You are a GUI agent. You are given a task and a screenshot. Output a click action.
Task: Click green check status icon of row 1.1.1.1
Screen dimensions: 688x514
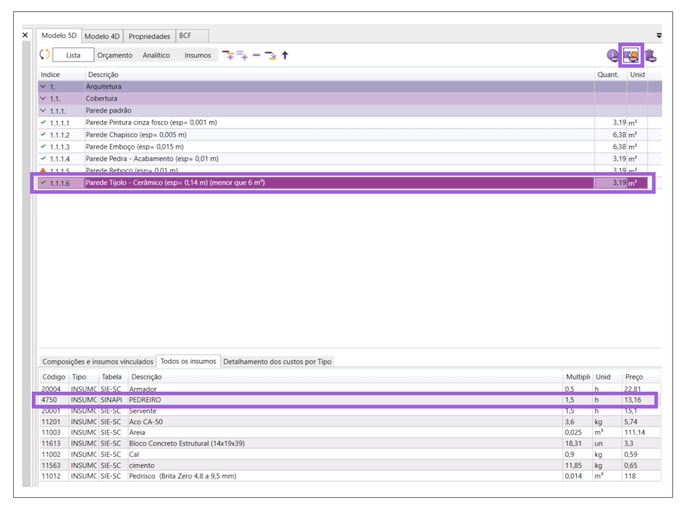click(43, 122)
